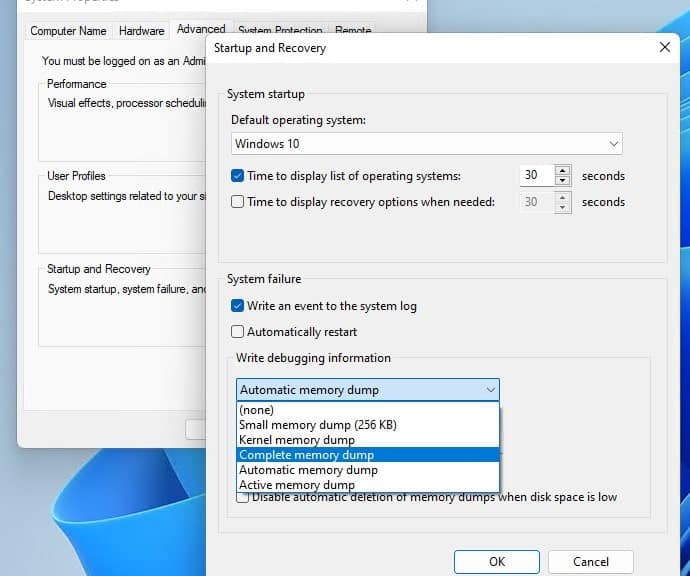Open System Protection tab in System Properties
This screenshot has height=576, width=690.
coord(280,30)
